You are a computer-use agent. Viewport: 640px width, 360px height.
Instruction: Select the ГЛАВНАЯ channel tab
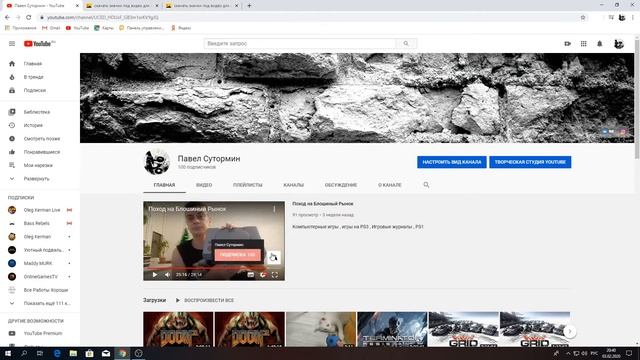[x=164, y=185]
